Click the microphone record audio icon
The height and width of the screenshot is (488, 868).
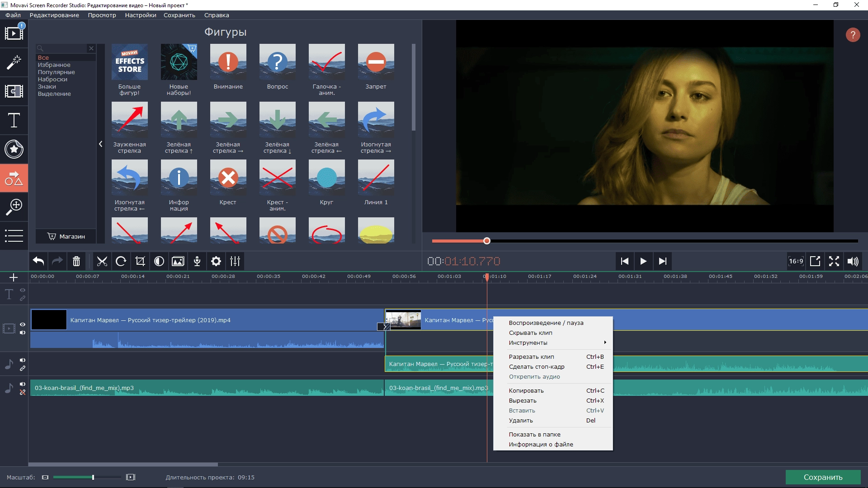(197, 261)
